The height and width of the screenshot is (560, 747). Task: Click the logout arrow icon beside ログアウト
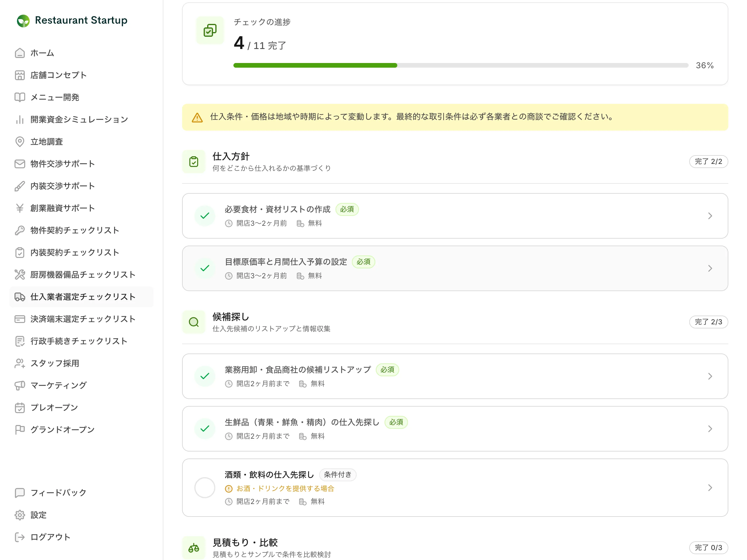[20, 537]
